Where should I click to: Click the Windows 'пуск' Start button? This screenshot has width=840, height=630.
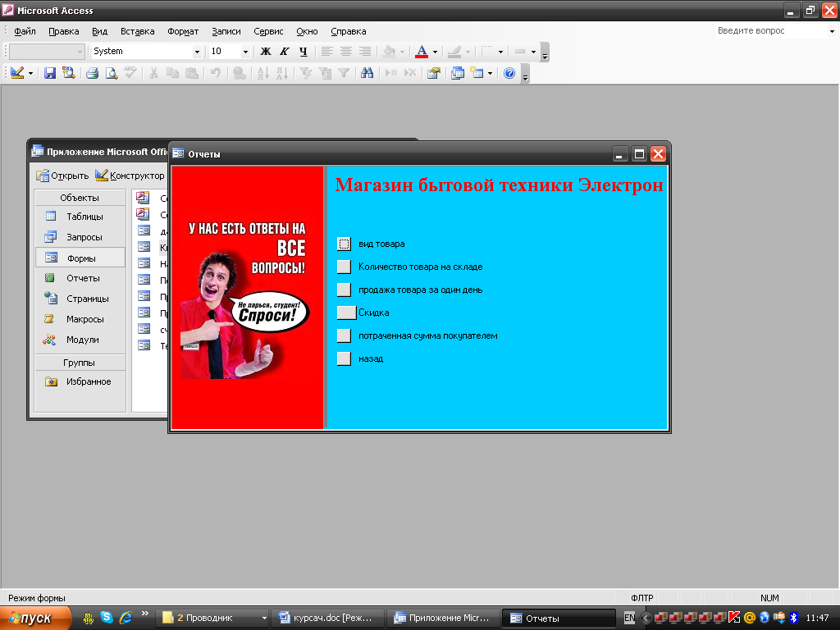point(35,619)
